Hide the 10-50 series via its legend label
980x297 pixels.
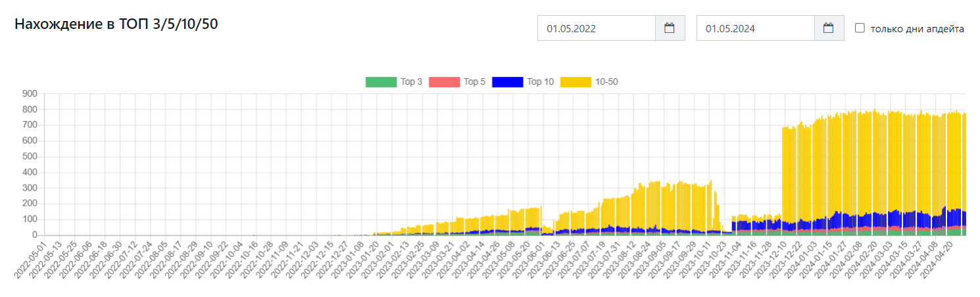click(606, 82)
